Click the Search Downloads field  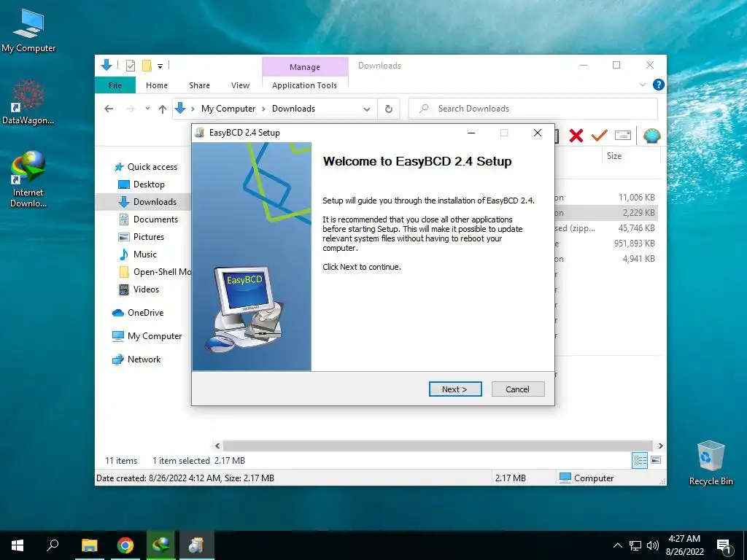pos(533,109)
